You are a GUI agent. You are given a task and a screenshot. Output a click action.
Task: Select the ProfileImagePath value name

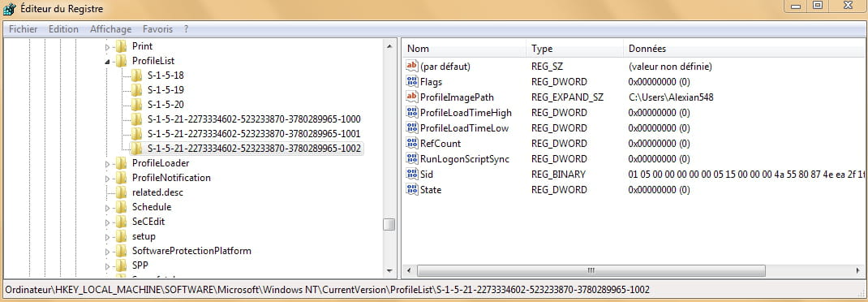pyautogui.click(x=457, y=97)
